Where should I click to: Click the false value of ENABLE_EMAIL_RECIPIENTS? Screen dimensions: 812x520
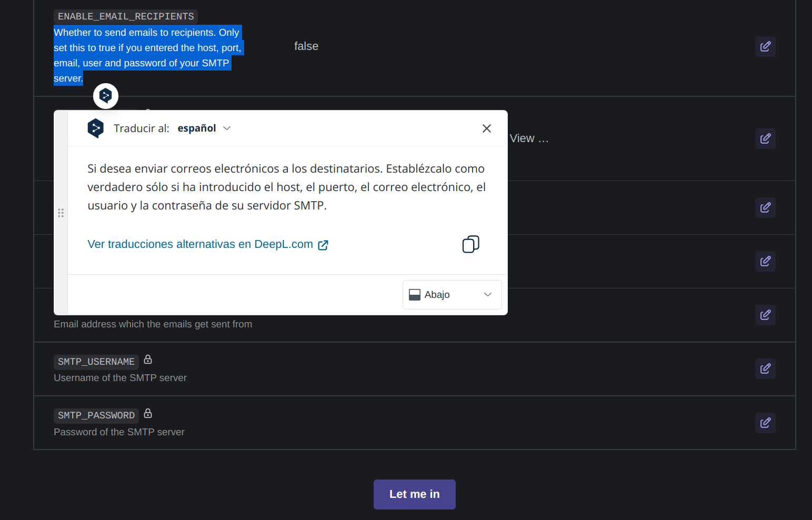click(306, 46)
